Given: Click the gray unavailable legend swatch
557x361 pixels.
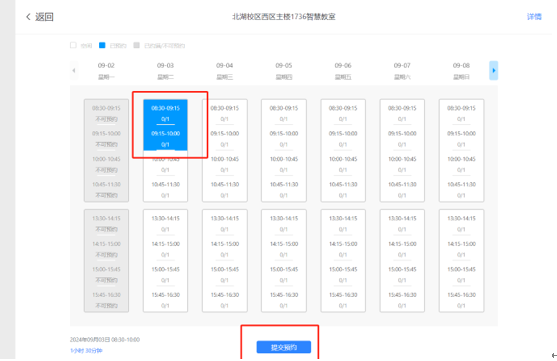Looking at the screenshot, I should (136, 45).
